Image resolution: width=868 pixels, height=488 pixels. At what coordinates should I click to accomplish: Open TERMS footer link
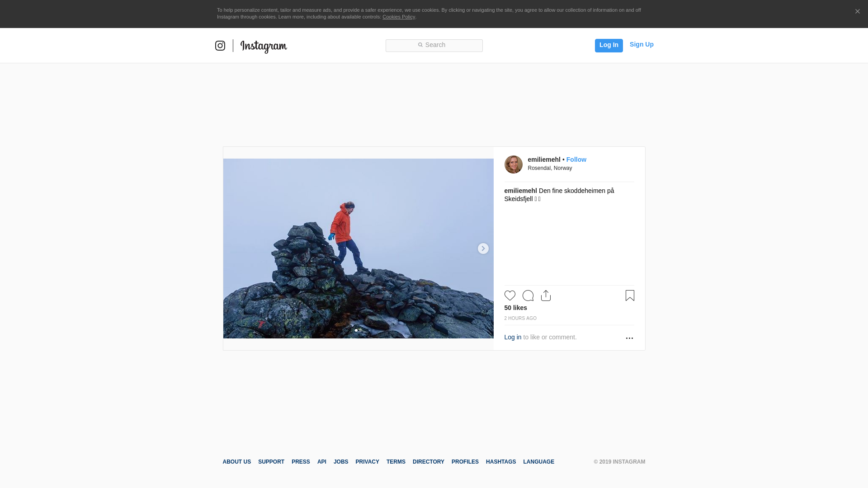click(x=396, y=462)
